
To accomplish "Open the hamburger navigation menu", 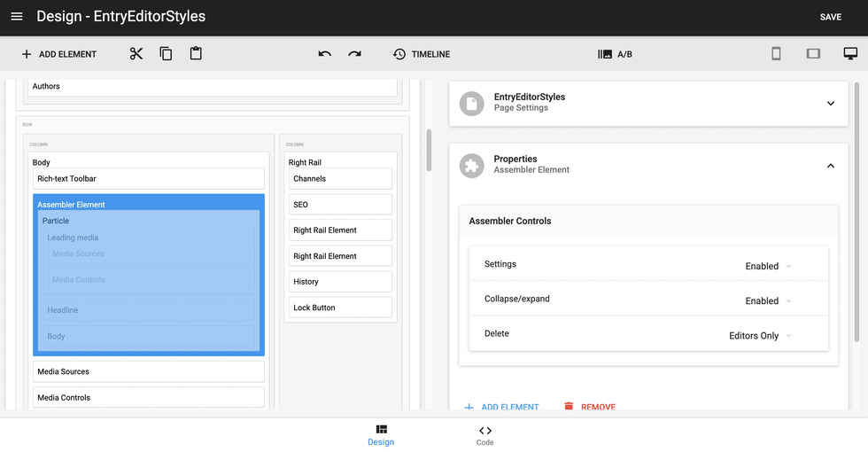I will [17, 17].
